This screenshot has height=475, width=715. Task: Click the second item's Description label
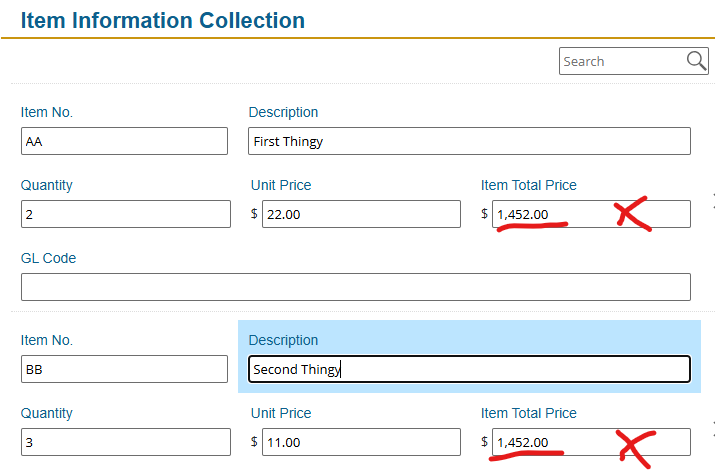pos(283,340)
